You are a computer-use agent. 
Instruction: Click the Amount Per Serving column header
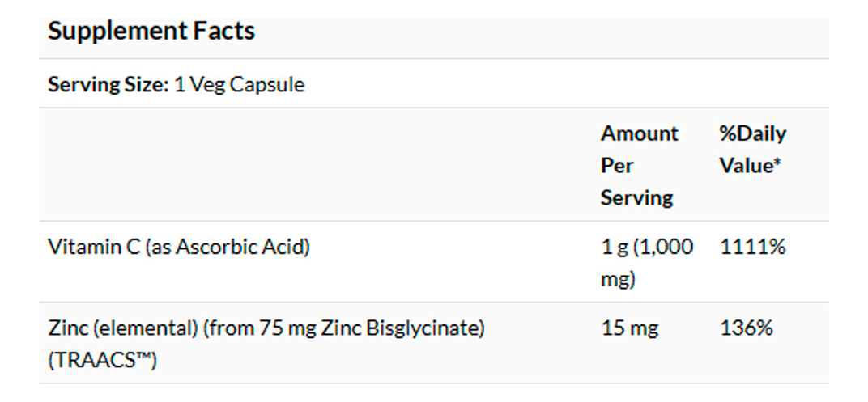pos(639,165)
